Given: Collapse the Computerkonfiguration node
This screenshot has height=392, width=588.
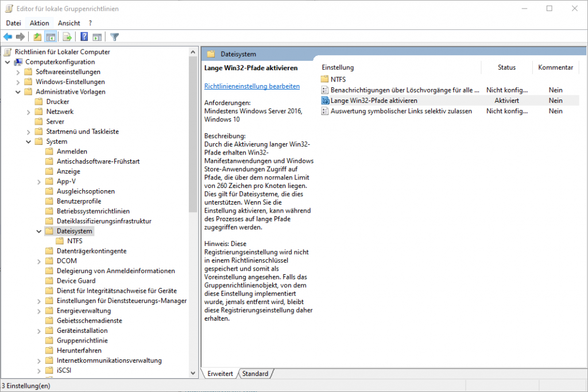Looking at the screenshot, I should click(7, 62).
